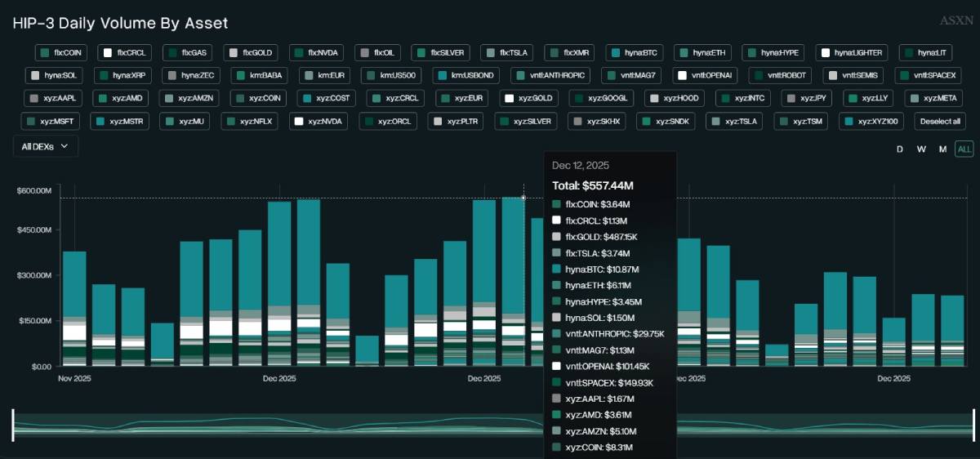980x459 pixels.
Task: Switch to the weekly W timeframe
Action: click(x=921, y=149)
